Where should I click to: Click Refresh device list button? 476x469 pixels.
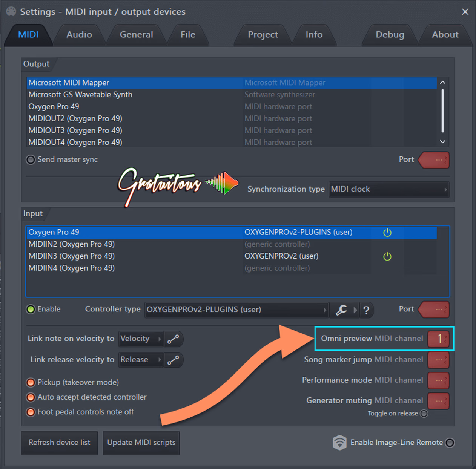59,443
